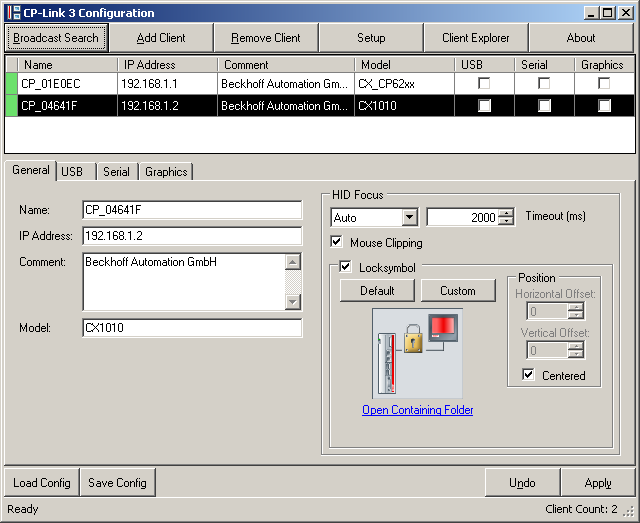Uncheck the Centered position checkbox
The image size is (640, 523).
tap(528, 374)
